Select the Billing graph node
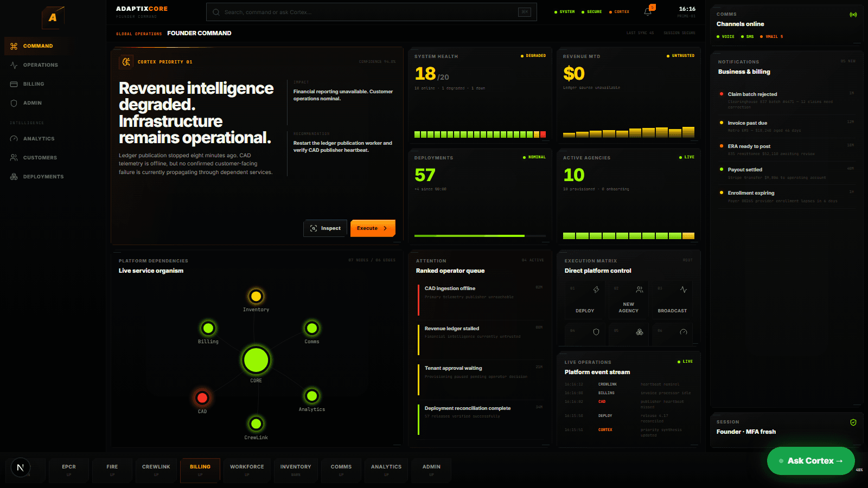 click(x=208, y=328)
